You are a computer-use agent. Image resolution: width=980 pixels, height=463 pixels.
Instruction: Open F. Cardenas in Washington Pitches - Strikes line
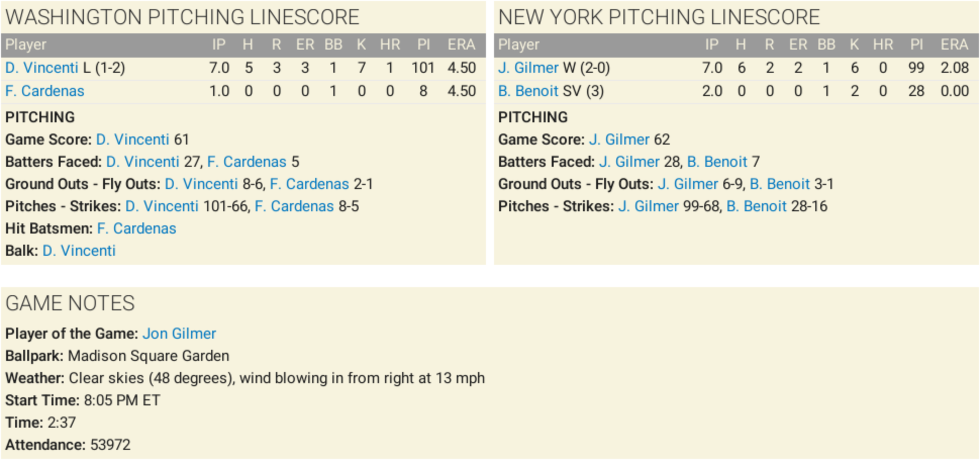point(294,206)
